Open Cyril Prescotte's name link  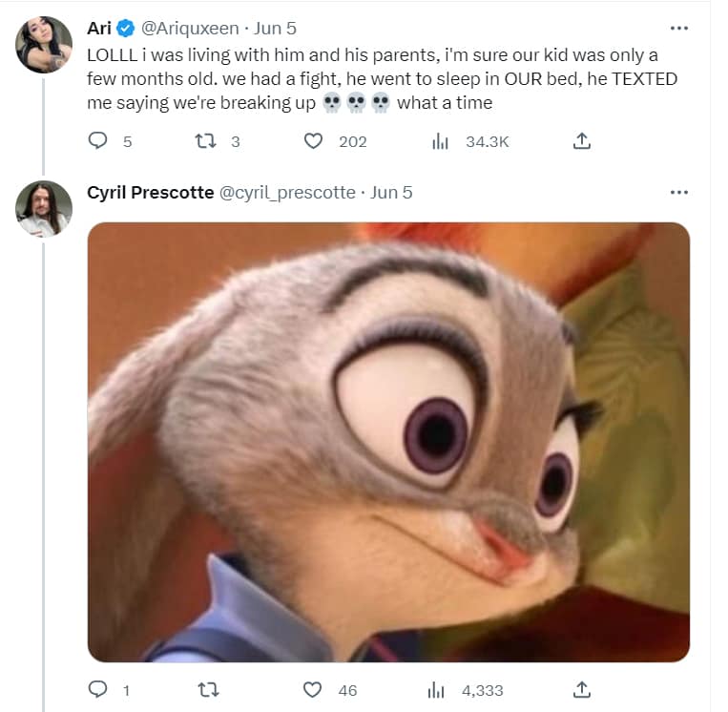coord(151,193)
